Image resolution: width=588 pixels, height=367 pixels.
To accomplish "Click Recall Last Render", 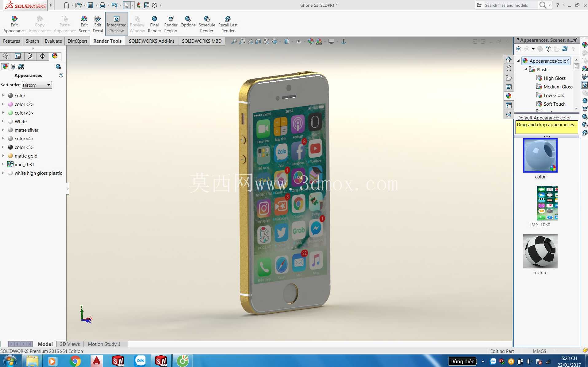I will [228, 24].
